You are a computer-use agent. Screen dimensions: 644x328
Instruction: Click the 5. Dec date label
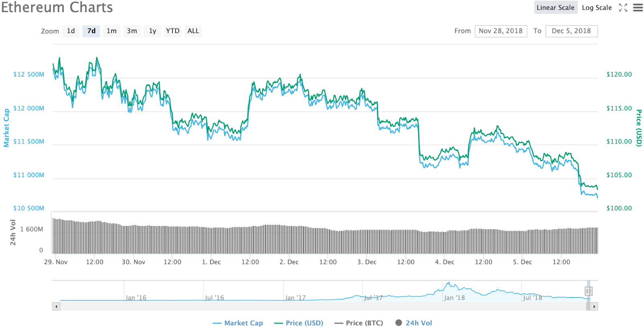(x=522, y=262)
